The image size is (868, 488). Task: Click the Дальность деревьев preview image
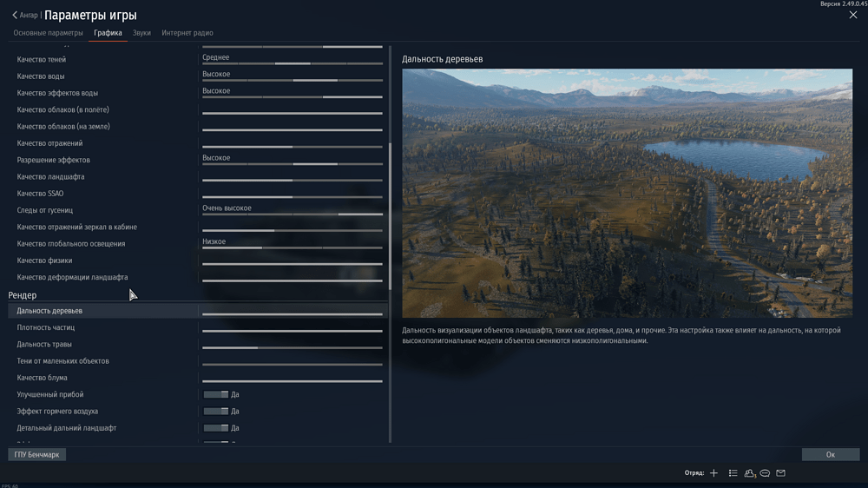(627, 193)
